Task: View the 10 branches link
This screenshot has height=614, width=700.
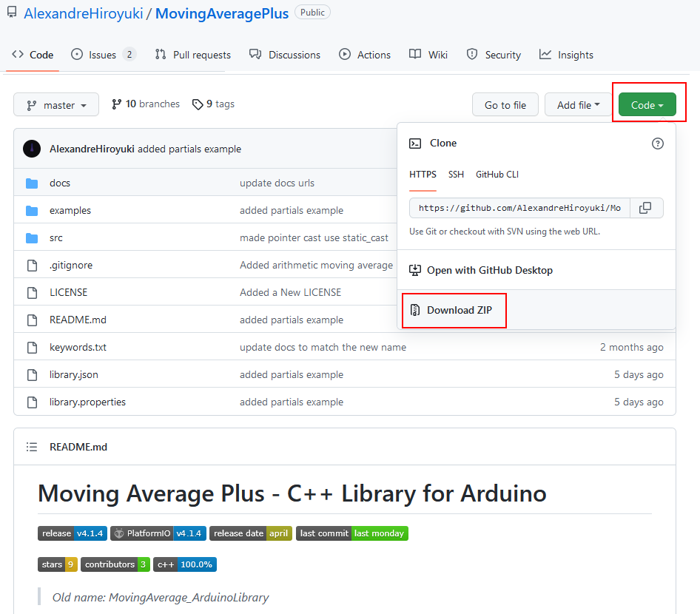Action: pyautogui.click(x=146, y=104)
